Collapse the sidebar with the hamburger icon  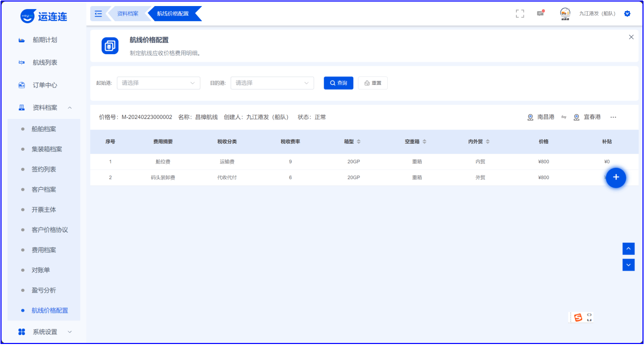[x=99, y=14]
